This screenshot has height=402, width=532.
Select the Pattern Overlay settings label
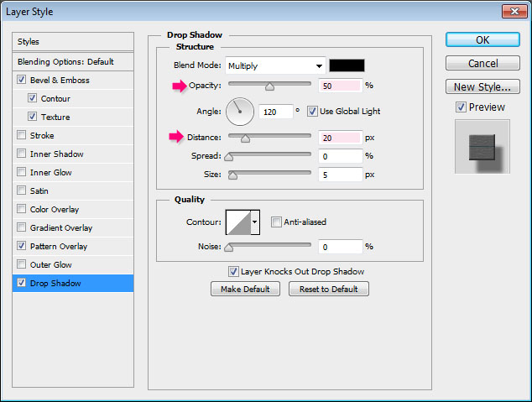click(59, 246)
